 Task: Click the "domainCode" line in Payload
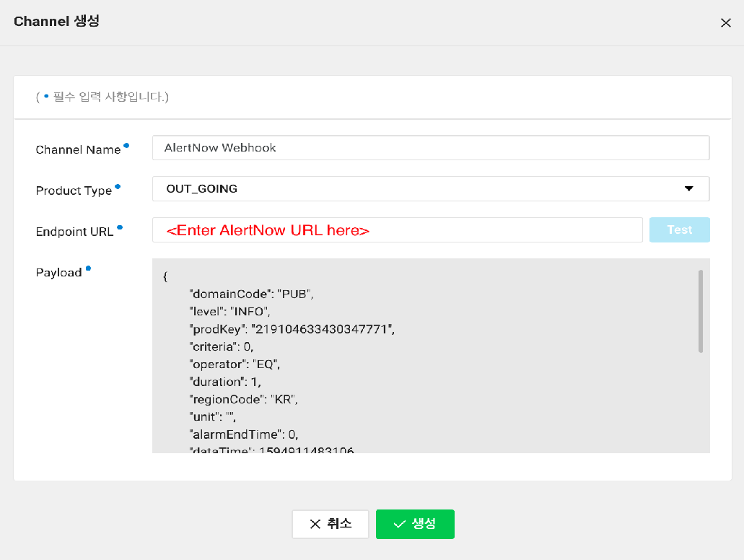[x=251, y=294]
